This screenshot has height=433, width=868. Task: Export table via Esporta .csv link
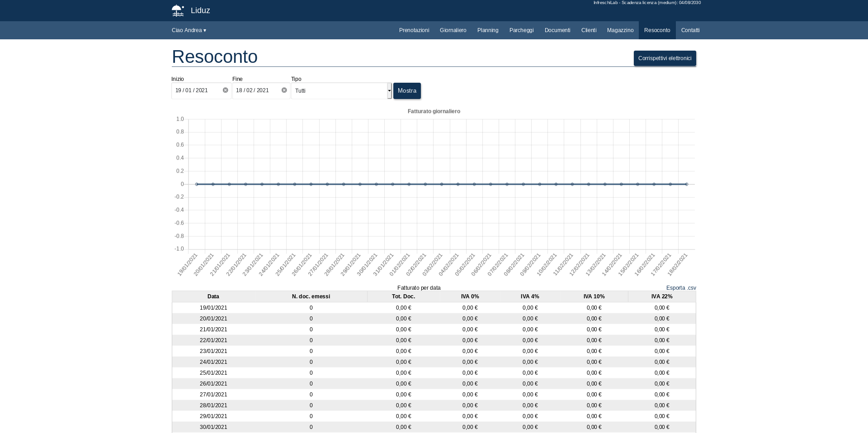click(x=681, y=288)
